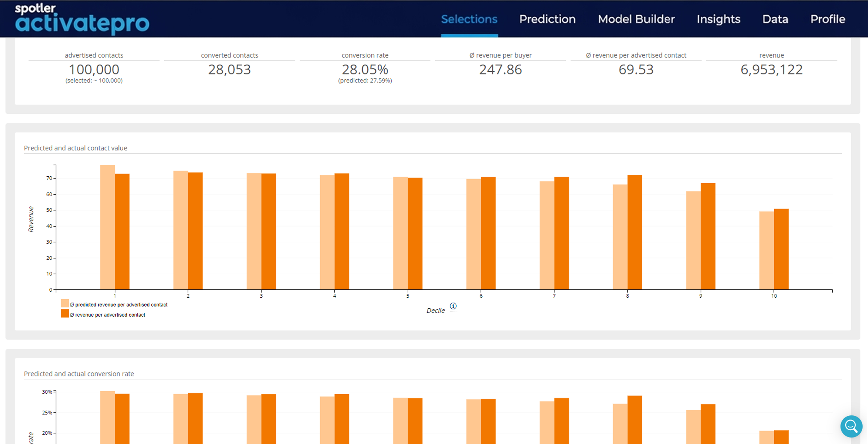The width and height of the screenshot is (868, 444).
Task: Click decile 9 actual conversion rate bar
Action: [708, 424]
